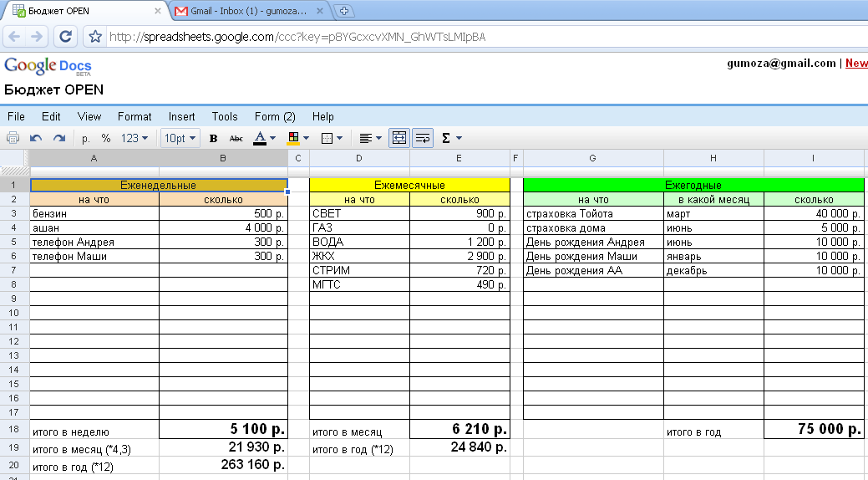Open the text color picker

coord(264,138)
